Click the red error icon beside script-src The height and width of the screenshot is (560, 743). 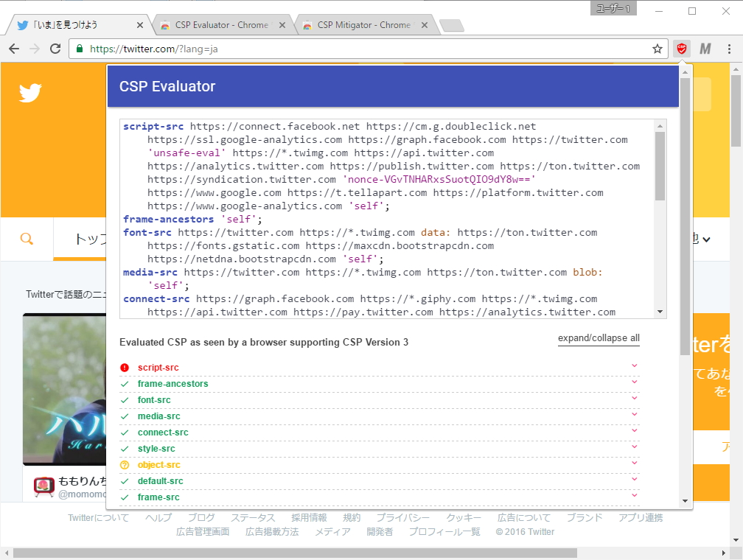tap(125, 368)
